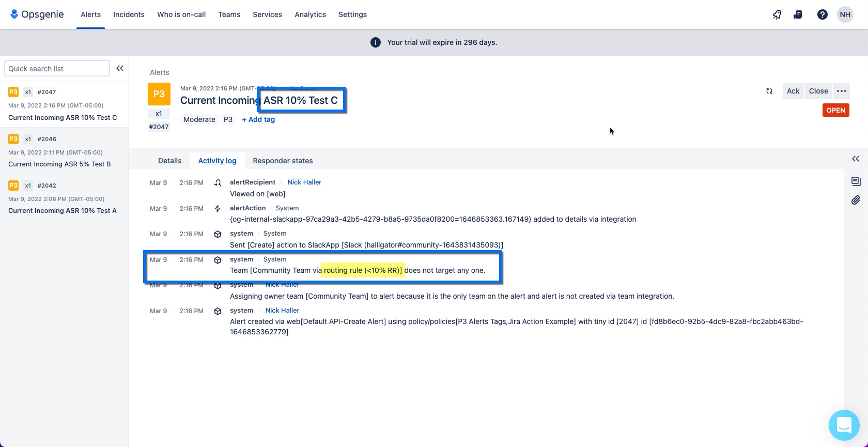Open the documentation book icon
Viewport: 868px width, 447px height.
798,14
